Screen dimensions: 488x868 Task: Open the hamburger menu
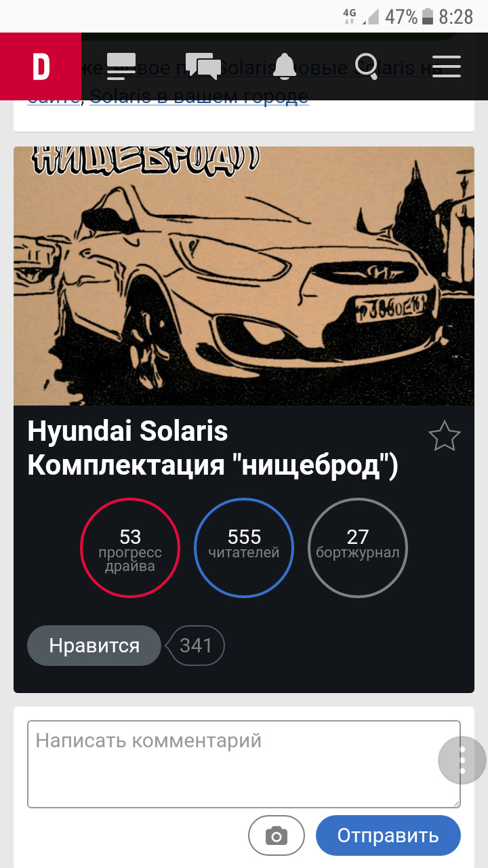[447, 66]
